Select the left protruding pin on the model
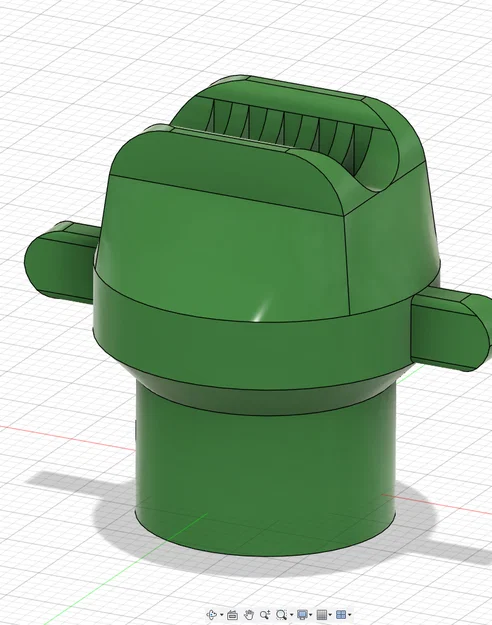Viewport: 492px width, 625px height. click(x=60, y=263)
